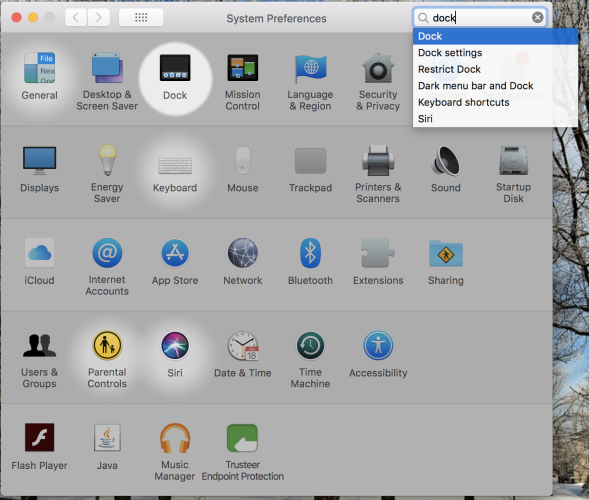Choose 'Restrict Dock' search suggestion
Screen dimensions: 589x500
(495, 69)
